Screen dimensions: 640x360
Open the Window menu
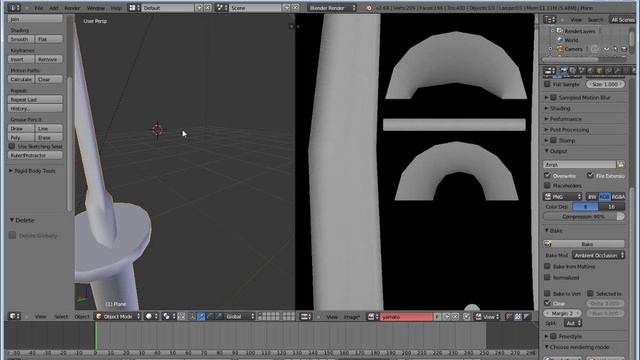(x=96, y=8)
